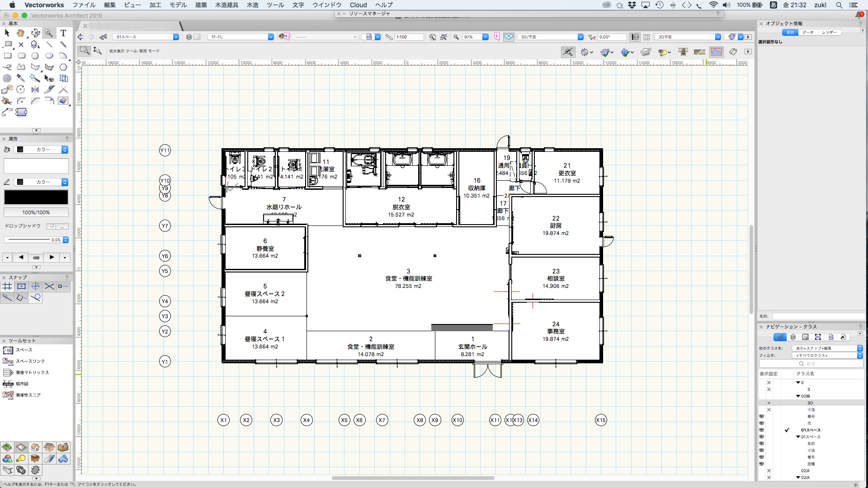
Task: Click the layer scale field showing 1:100
Action: 409,37
